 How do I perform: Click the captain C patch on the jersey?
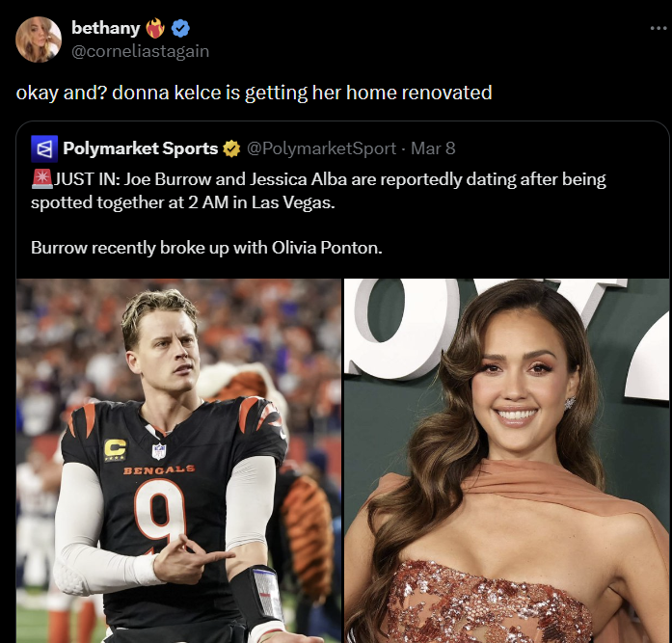(115, 448)
